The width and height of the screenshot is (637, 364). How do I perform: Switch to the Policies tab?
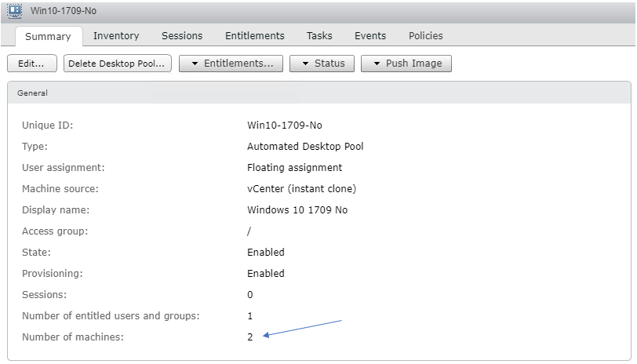click(425, 35)
